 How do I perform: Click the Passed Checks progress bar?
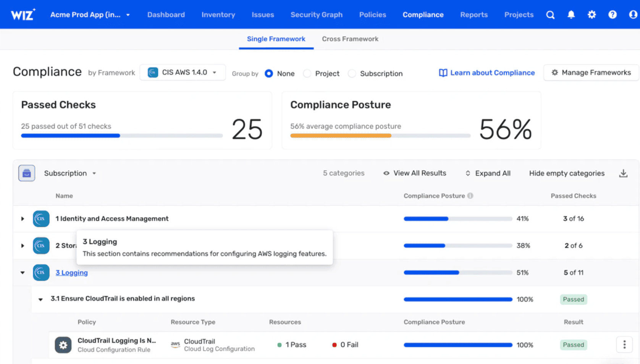point(122,135)
